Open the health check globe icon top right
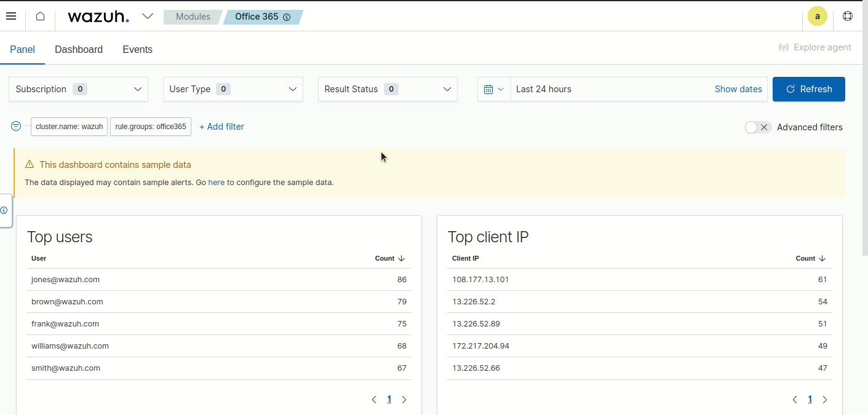Viewport: 868px width, 415px height. click(x=848, y=16)
